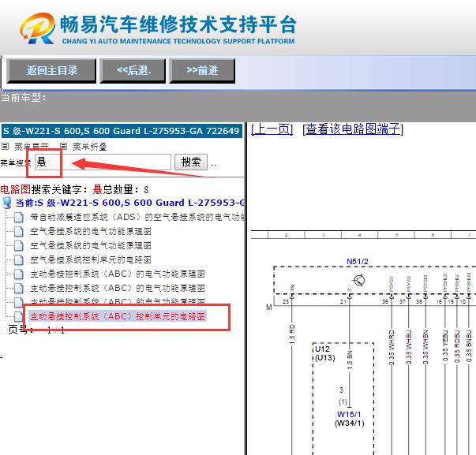Viewport: 476px width, 455px height.
Task: Open highlighted 主动悬挂控制系统（ABC）控制单元的电路图 entry
Action: coord(117,316)
